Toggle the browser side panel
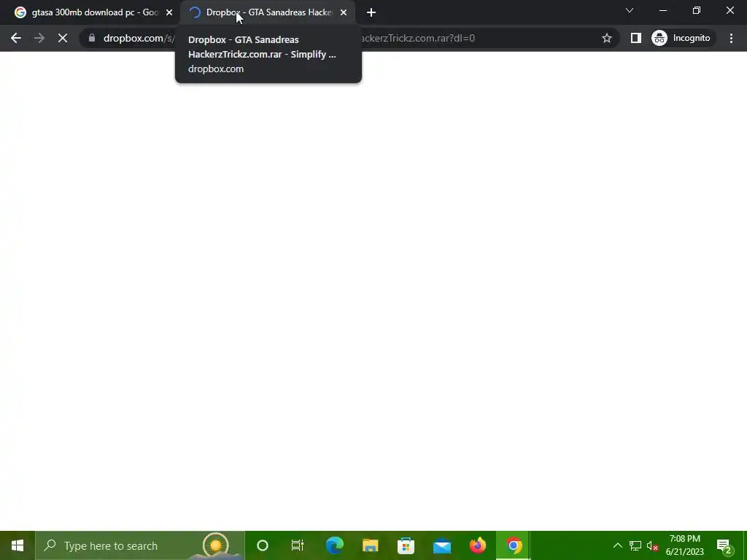Viewport: 747px width, 560px height. pos(636,38)
